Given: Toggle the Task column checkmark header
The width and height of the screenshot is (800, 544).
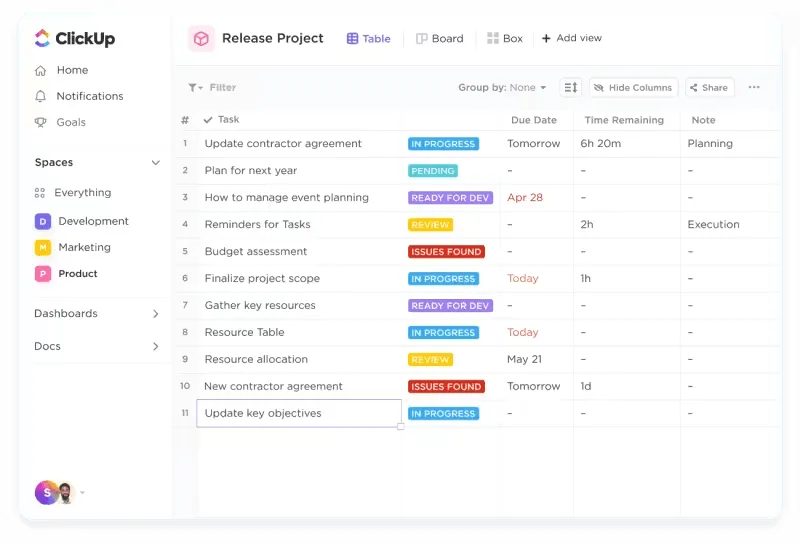Looking at the screenshot, I should [x=208, y=120].
